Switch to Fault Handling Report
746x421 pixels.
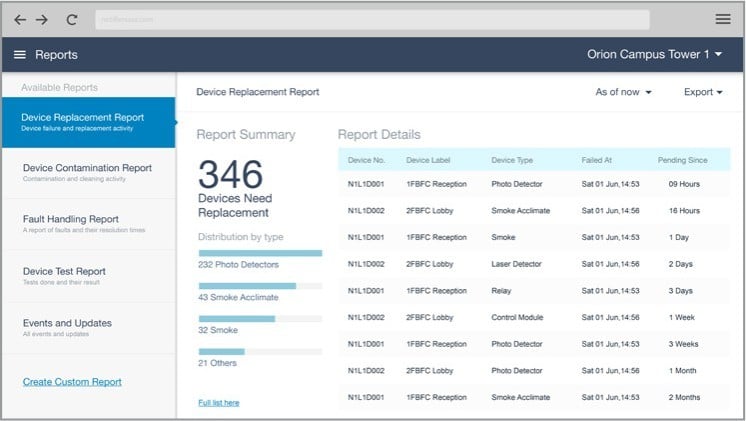88,224
